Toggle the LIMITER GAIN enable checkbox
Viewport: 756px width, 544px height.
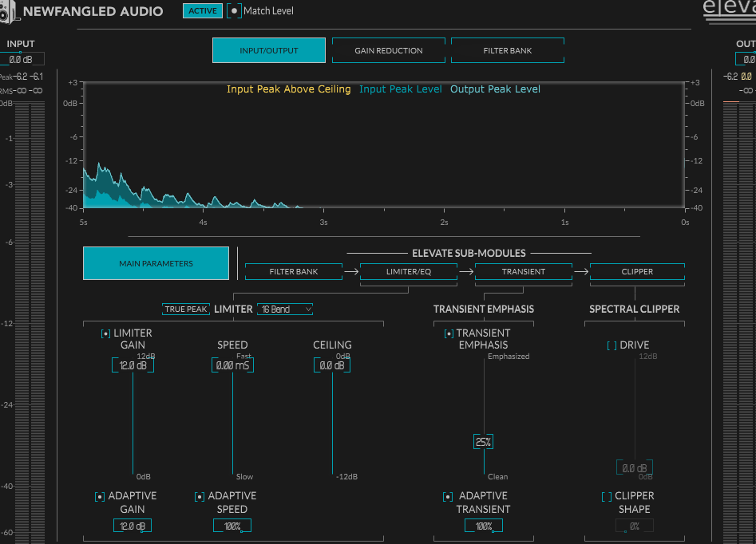pos(105,333)
